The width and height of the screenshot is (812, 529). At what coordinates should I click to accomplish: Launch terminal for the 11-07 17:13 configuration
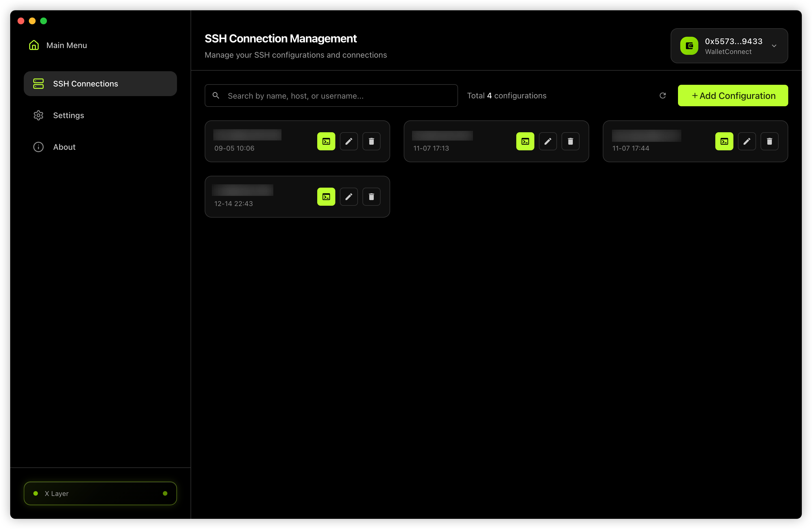pyautogui.click(x=525, y=141)
